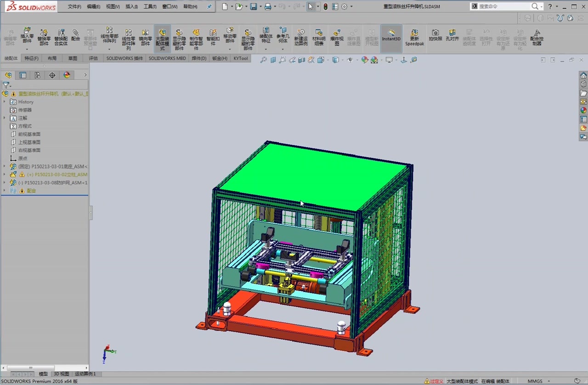Switch to the 特征(F) ribbon tab
The height and width of the screenshot is (385, 588).
(32, 58)
